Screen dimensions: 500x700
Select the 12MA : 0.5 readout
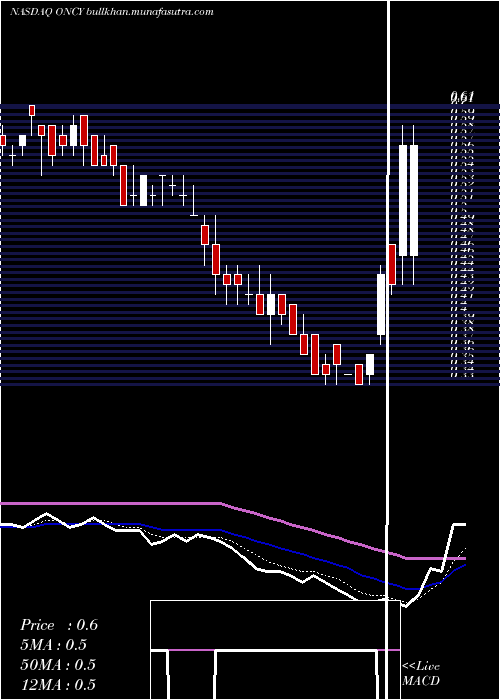58,684
